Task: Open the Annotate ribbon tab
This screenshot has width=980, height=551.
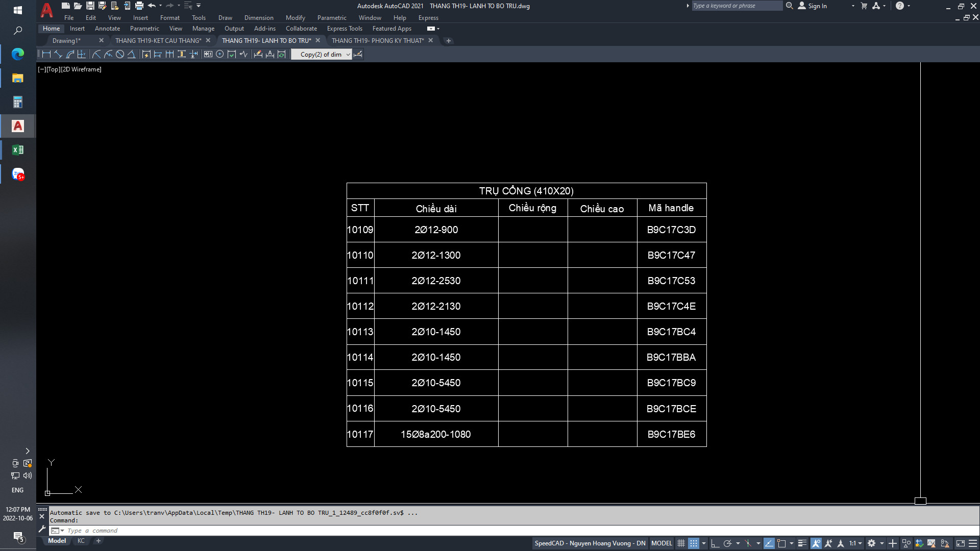Action: pyautogui.click(x=107, y=29)
